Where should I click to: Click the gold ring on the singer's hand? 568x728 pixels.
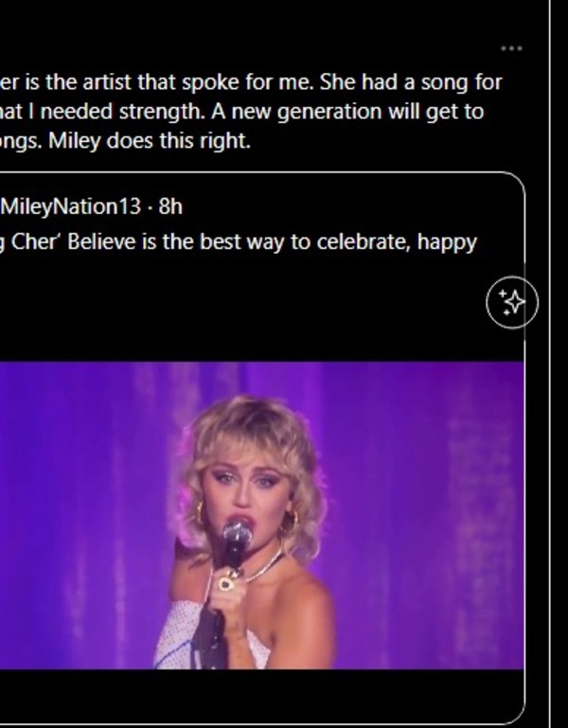pos(226,583)
